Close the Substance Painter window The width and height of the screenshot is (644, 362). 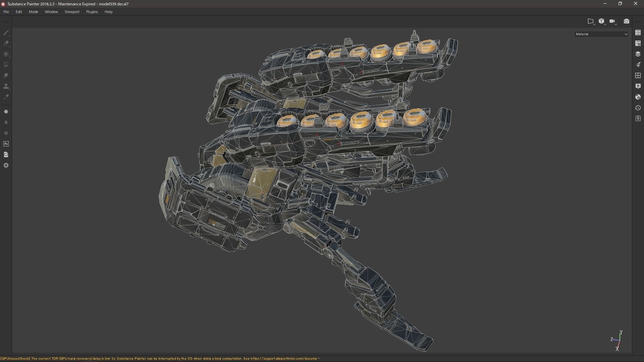(x=635, y=4)
